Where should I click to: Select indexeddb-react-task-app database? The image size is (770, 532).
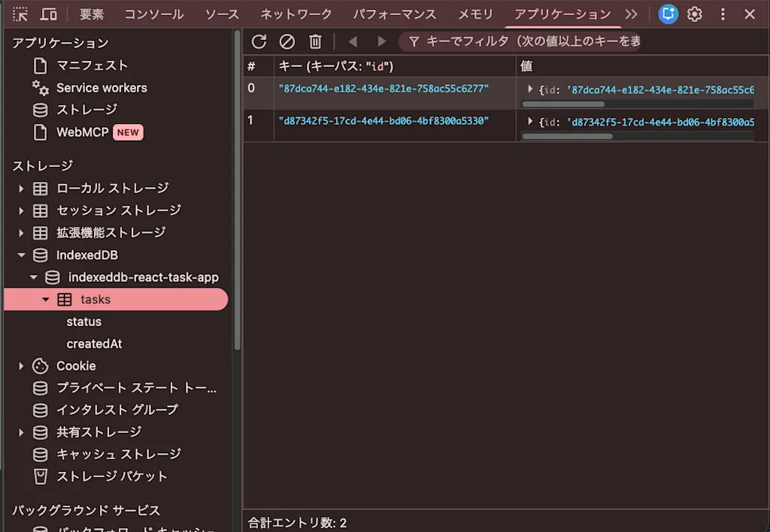click(x=144, y=277)
